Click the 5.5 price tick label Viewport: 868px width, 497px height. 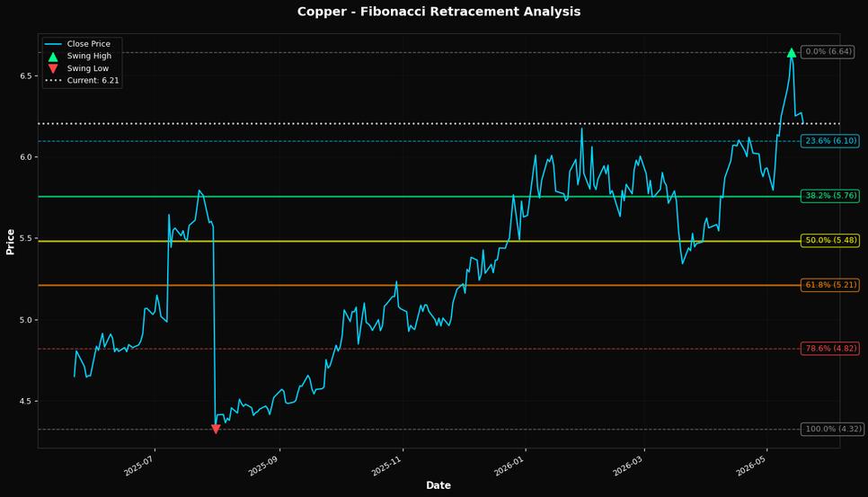(26, 238)
